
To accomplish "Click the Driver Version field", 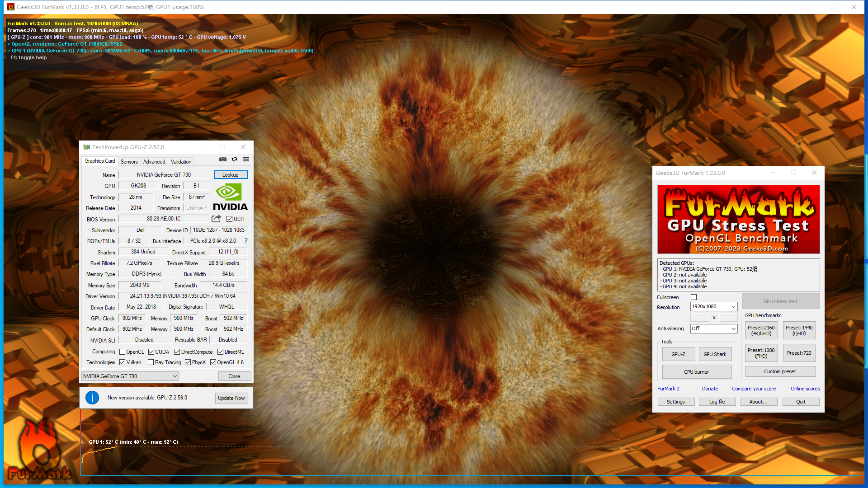I will coord(183,296).
